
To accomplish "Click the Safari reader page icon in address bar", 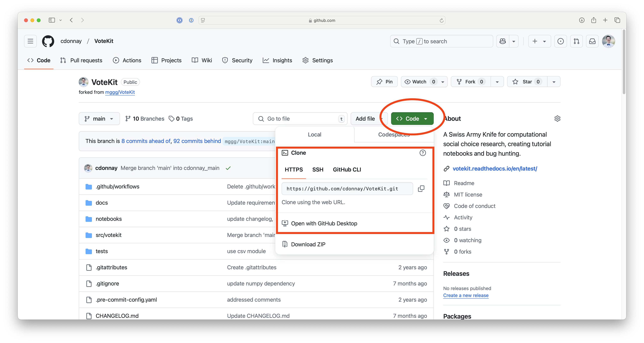I will (203, 20).
